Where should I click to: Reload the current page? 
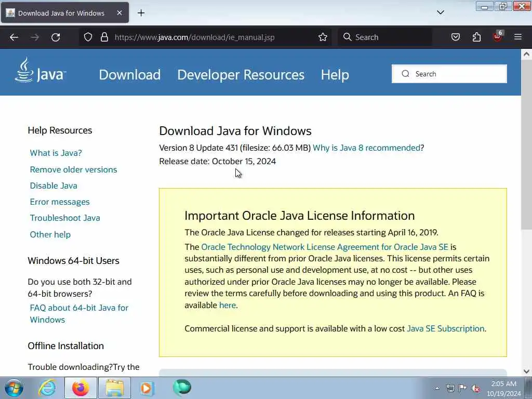[x=56, y=37]
